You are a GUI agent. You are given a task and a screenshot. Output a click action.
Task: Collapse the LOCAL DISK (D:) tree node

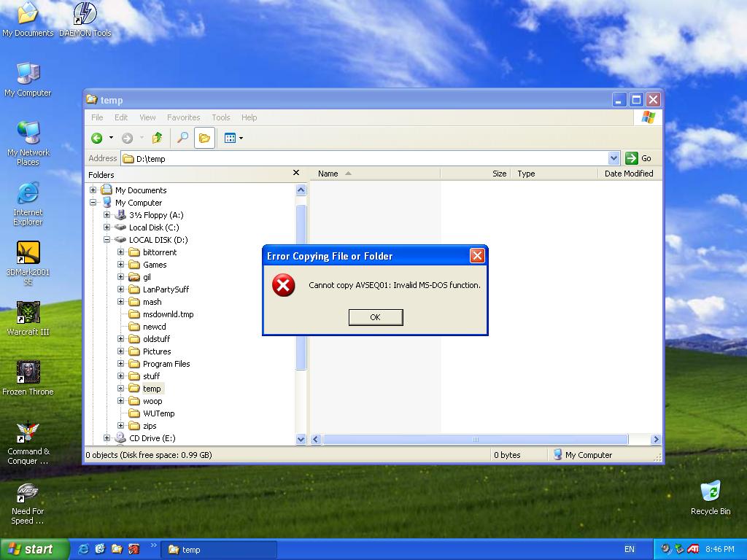click(x=107, y=240)
